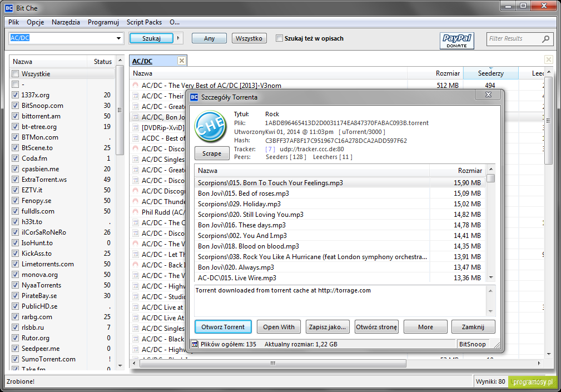Click the Any button
561x392 pixels.
pos(209,38)
